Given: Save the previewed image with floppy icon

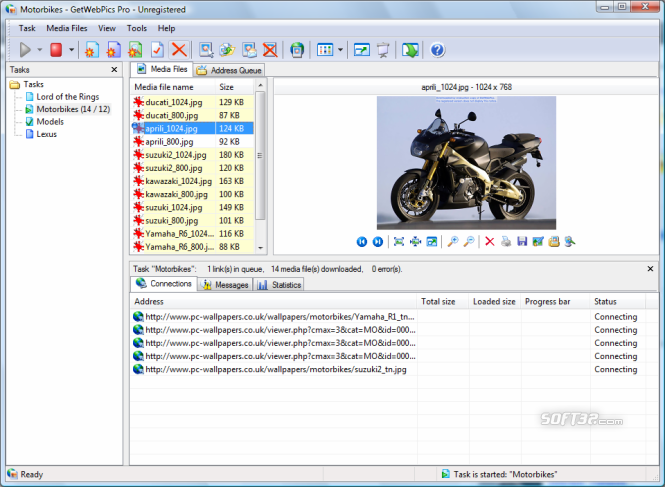Looking at the screenshot, I should [522, 242].
